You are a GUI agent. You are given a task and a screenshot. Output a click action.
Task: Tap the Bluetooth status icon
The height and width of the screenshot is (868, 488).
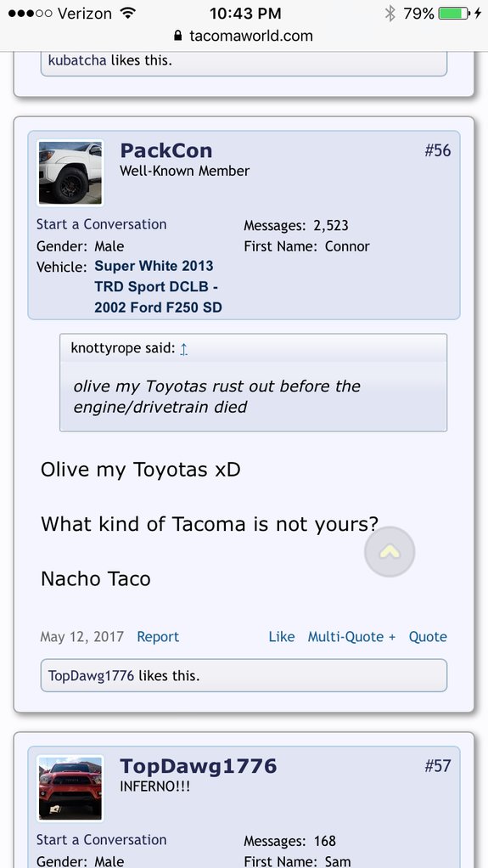[x=390, y=14]
